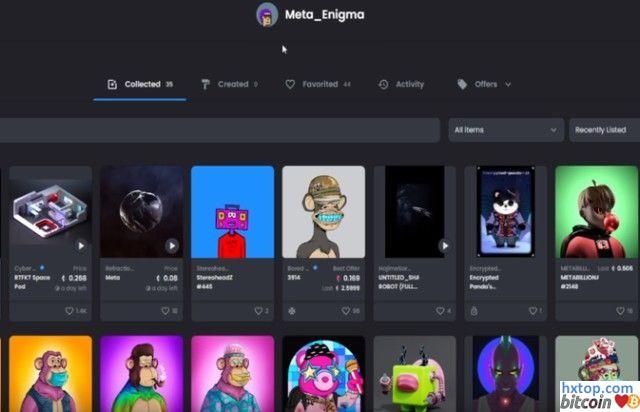Open the Stereoheadz #445 NFT thumbnail

232,210
